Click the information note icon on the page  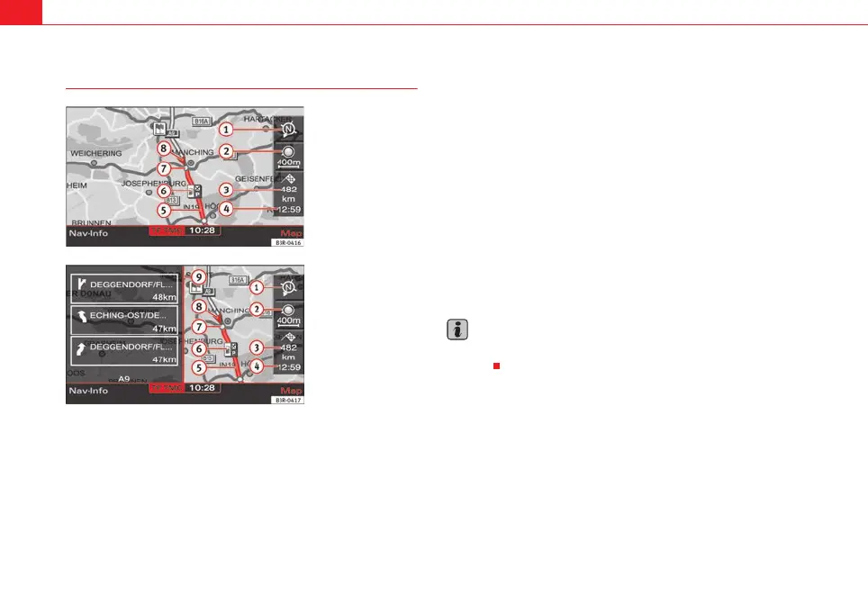click(x=457, y=330)
